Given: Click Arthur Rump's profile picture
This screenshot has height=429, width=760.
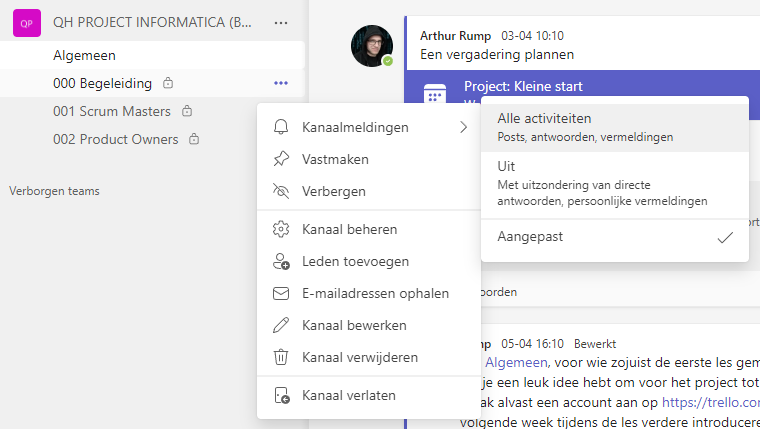Looking at the screenshot, I should (372, 46).
